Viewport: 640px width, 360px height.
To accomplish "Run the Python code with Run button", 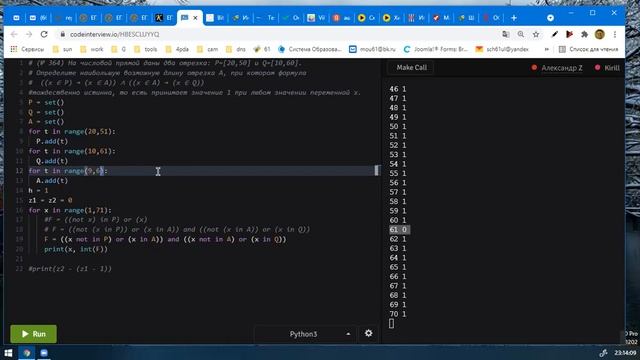I will click(33, 334).
